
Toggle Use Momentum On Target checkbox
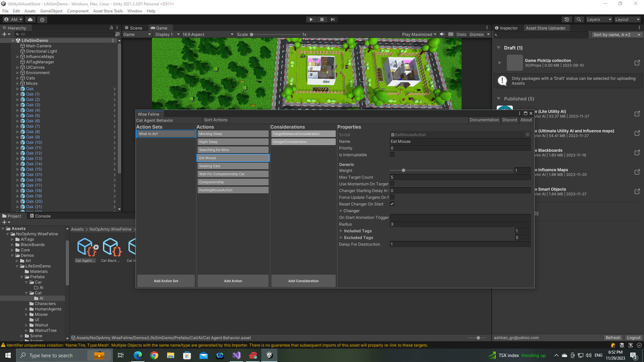(392, 184)
